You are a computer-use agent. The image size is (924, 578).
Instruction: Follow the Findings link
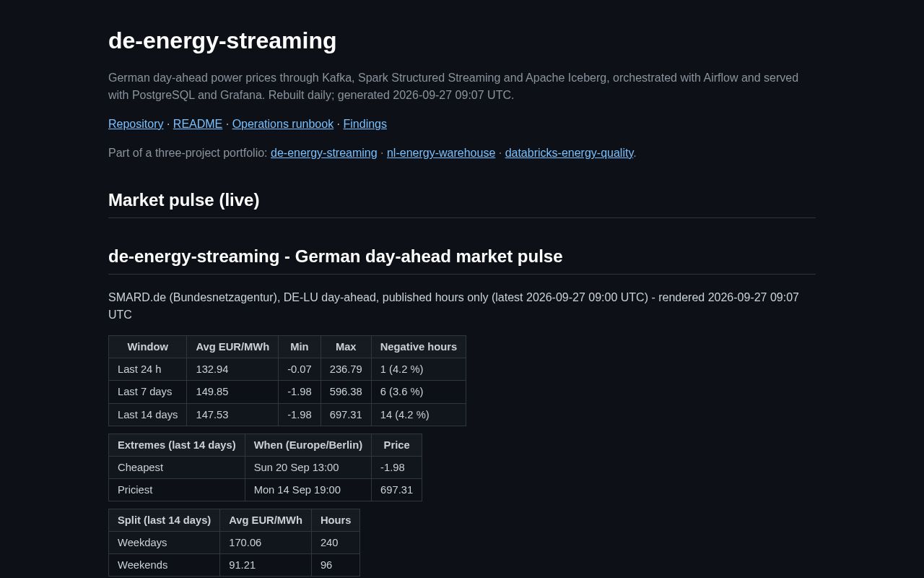(365, 124)
